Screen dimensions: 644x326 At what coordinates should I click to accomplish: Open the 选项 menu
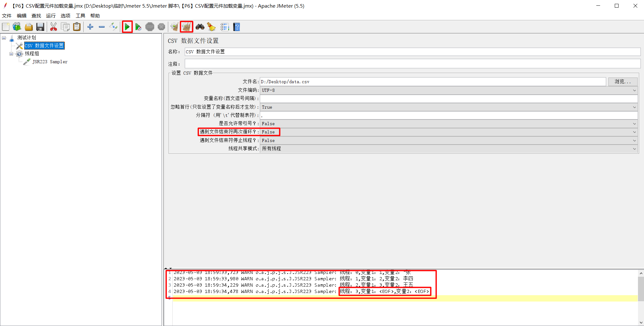(66, 16)
